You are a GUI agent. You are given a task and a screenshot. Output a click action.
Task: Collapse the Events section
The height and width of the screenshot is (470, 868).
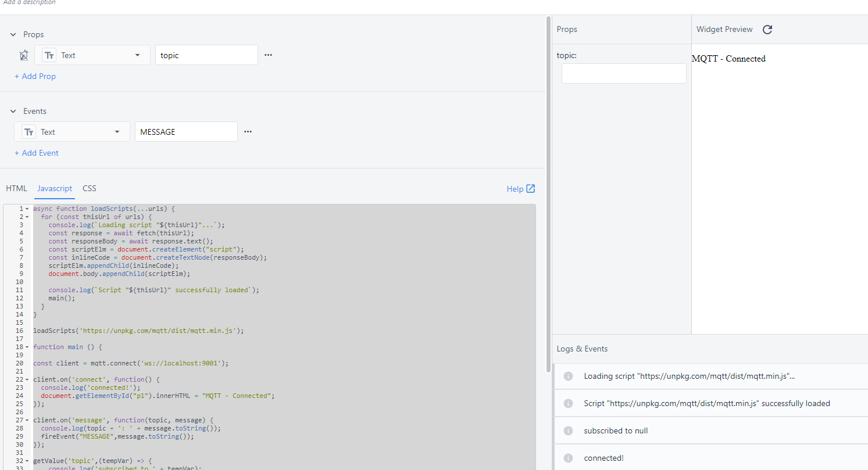pos(13,112)
